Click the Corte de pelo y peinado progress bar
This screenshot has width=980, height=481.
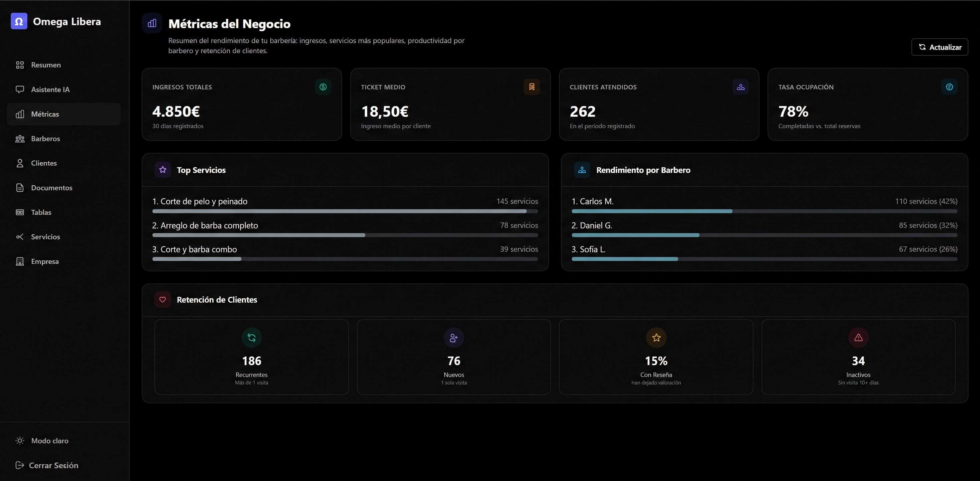point(345,211)
